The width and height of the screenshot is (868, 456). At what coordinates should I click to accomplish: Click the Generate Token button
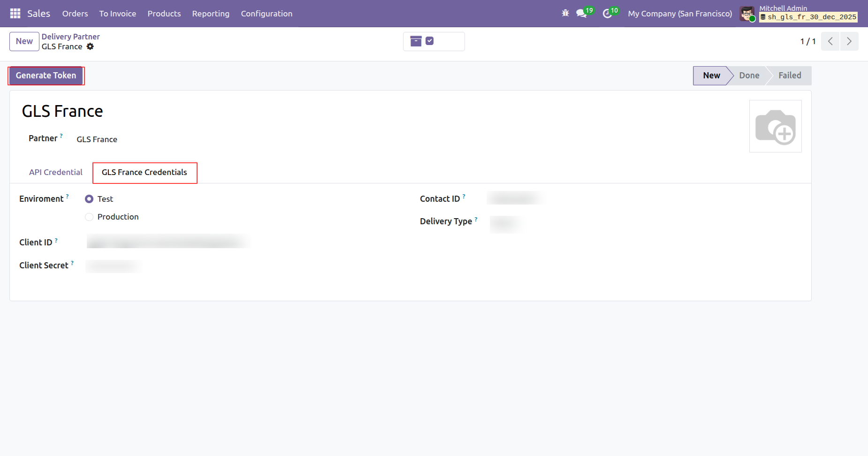tap(46, 76)
